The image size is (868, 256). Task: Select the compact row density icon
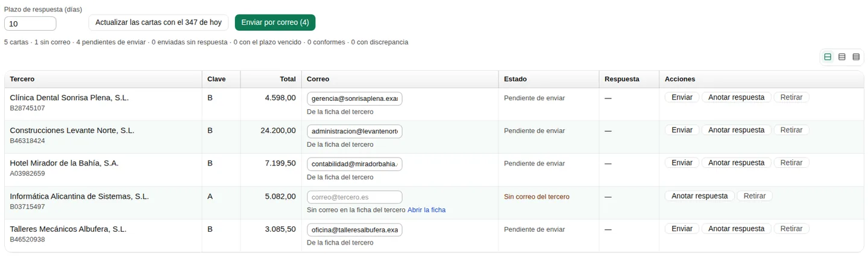pyautogui.click(x=856, y=57)
